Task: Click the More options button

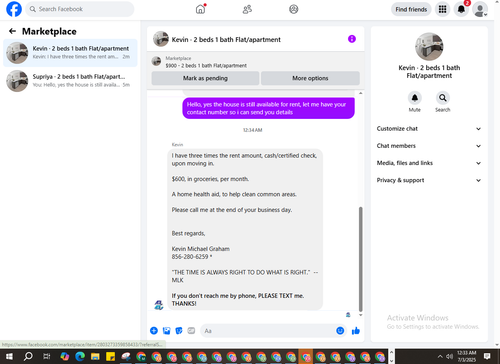Action: (x=310, y=78)
